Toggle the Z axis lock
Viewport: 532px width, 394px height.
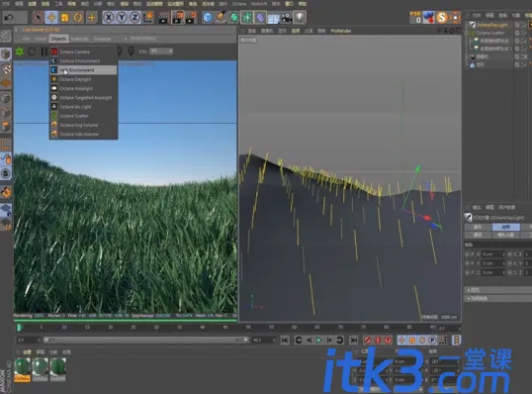click(134, 17)
